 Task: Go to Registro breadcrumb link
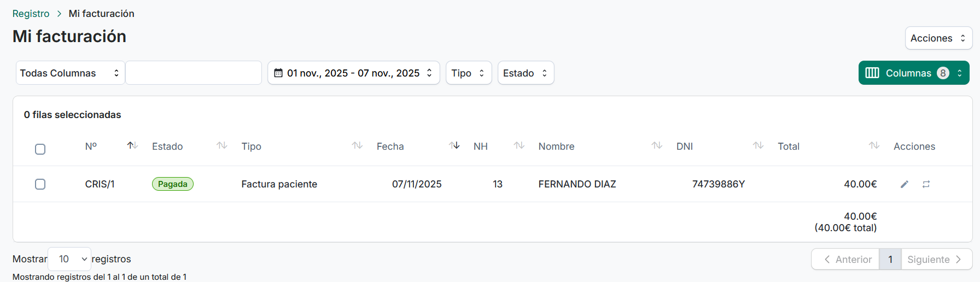click(x=31, y=14)
